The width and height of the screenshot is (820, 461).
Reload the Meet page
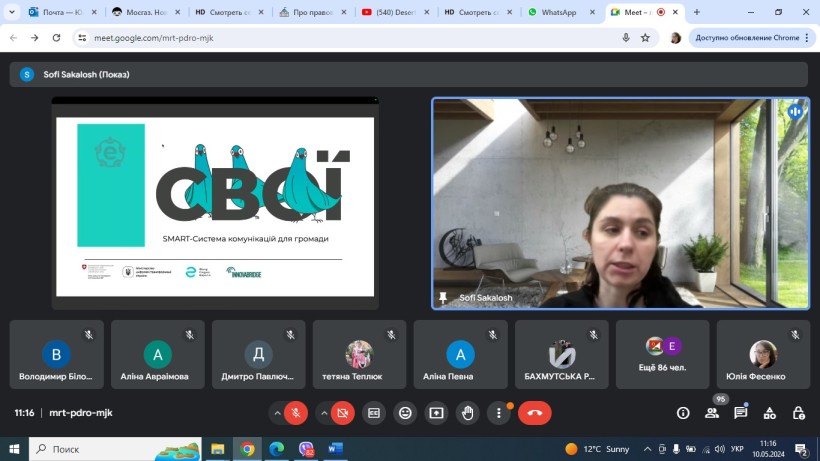(56, 38)
